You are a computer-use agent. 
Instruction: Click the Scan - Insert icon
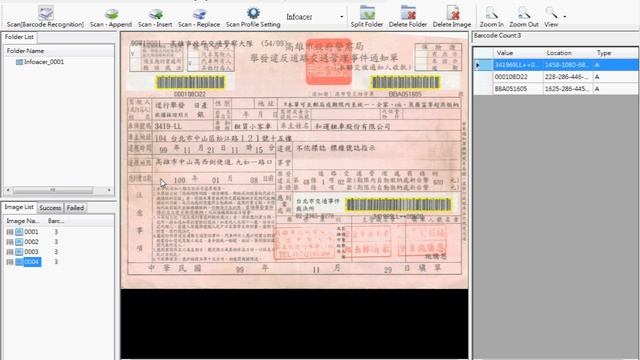pyautogui.click(x=155, y=14)
